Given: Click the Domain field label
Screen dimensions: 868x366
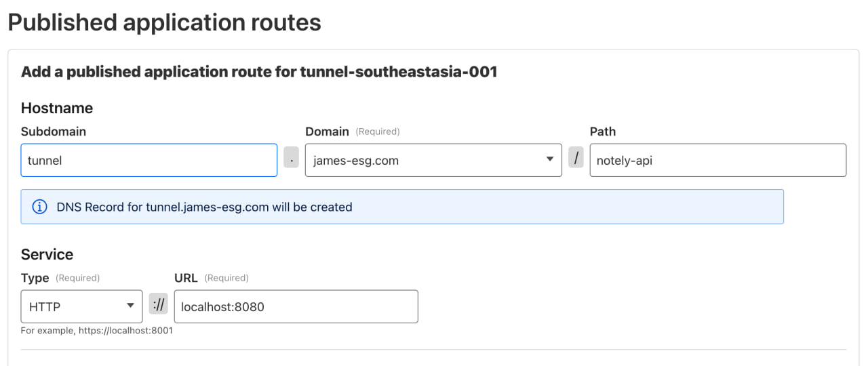Looking at the screenshot, I should tap(327, 131).
